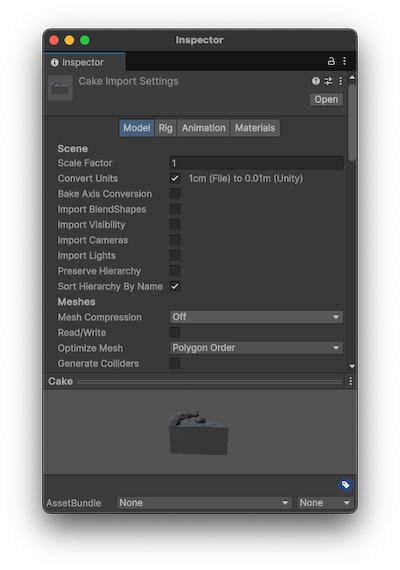Click the vertical scrollbar down arrow

coord(352,366)
